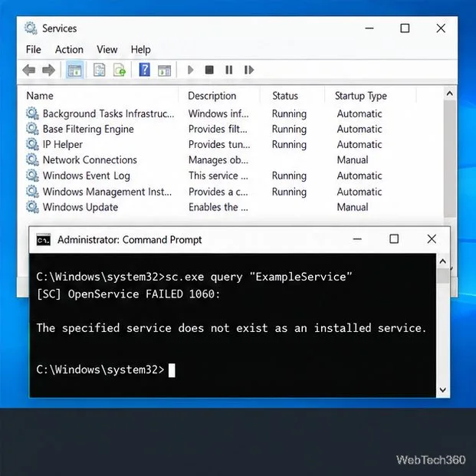Select the IP Helper service name
This screenshot has height=476, width=476.
pos(63,145)
